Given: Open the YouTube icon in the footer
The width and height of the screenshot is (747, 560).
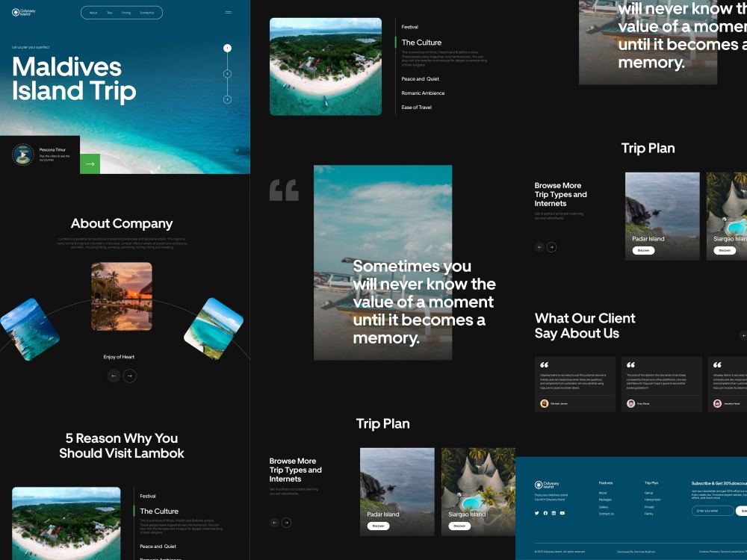Looking at the screenshot, I should [x=562, y=514].
